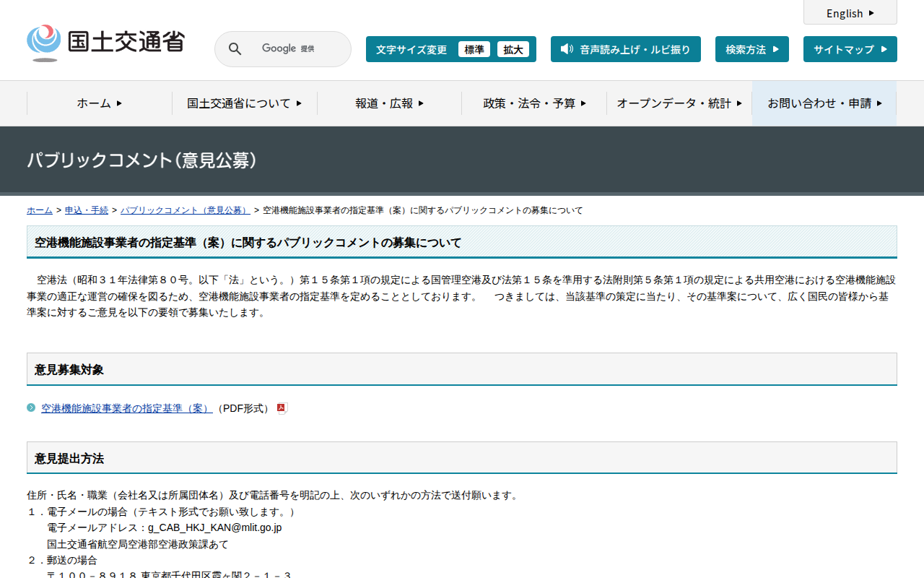Follow the パブリックコメント（意見公募） breadcrumb link
The image size is (924, 578).
tap(185, 210)
